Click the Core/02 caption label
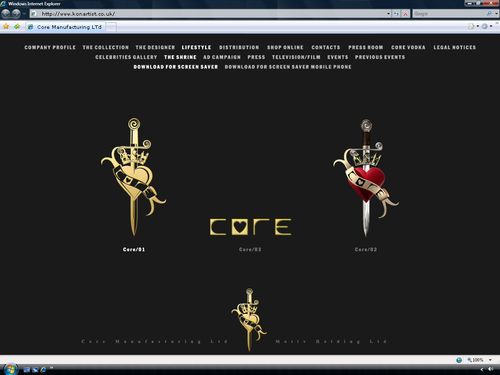 pyautogui.click(x=366, y=249)
